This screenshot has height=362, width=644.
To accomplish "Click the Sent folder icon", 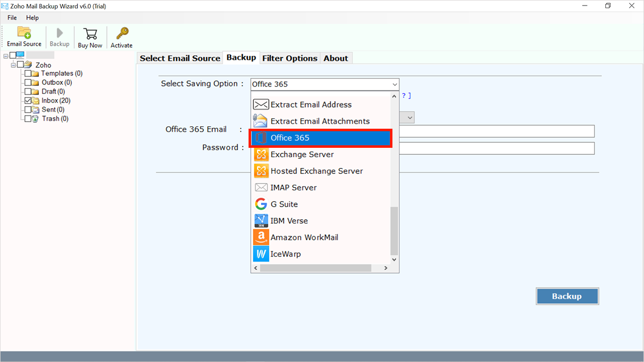I will click(36, 110).
